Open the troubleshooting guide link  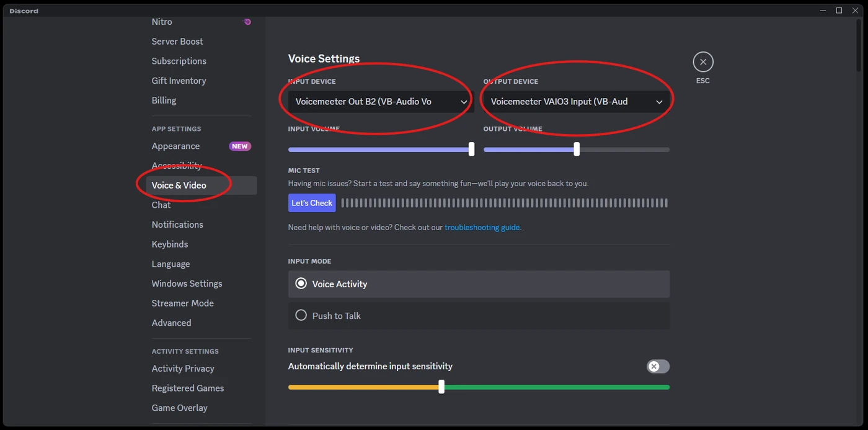pyautogui.click(x=482, y=228)
